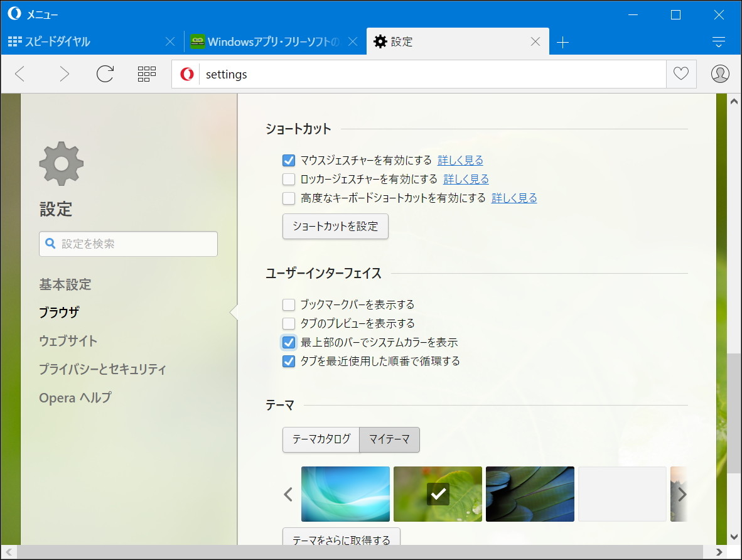Click the Windowsアプリ tab's green favicon
This screenshot has width=742, height=560.
pos(199,41)
